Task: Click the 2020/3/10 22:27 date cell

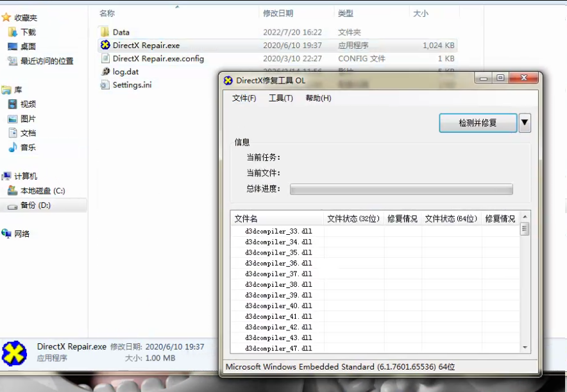Action: pyautogui.click(x=292, y=58)
